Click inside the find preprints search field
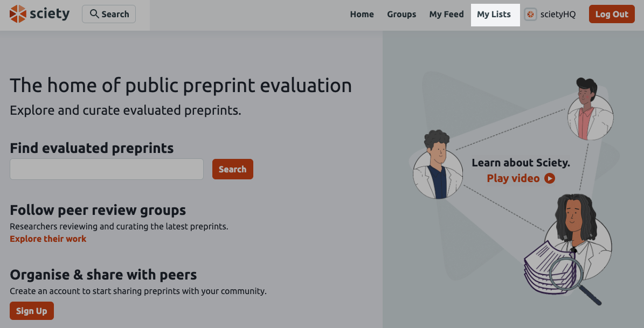The width and height of the screenshot is (644, 328). pyautogui.click(x=106, y=169)
